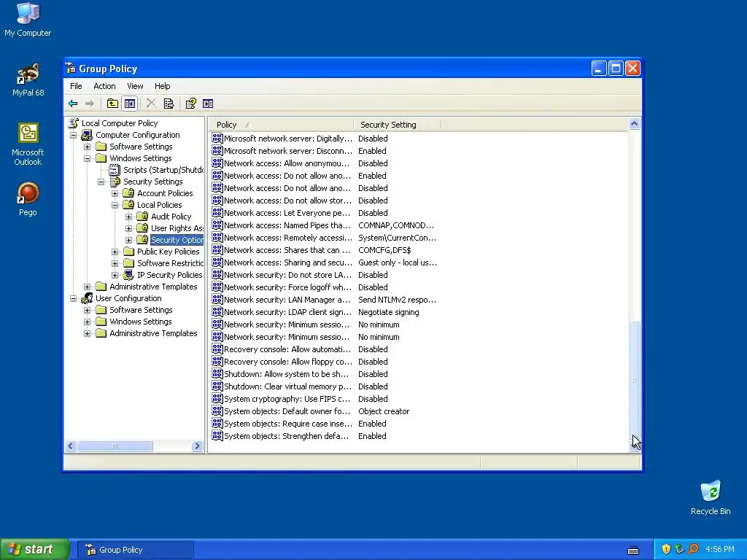Click the Up One Level folder icon
This screenshot has height=560, width=747.
tap(112, 104)
